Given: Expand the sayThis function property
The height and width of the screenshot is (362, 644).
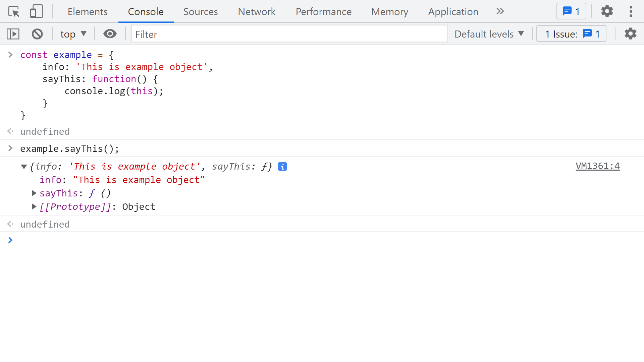Looking at the screenshot, I should coord(34,193).
